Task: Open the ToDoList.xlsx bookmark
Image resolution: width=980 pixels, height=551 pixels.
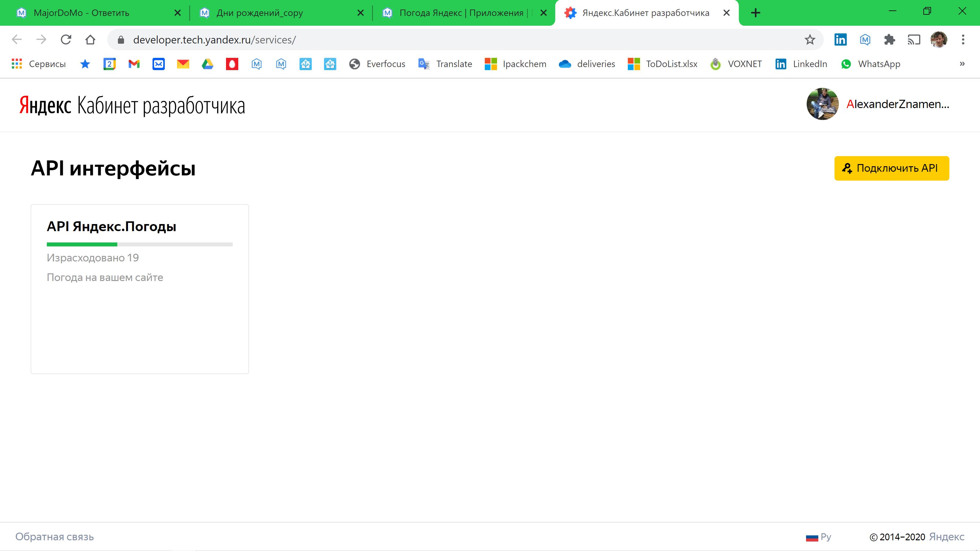Action: (x=662, y=64)
